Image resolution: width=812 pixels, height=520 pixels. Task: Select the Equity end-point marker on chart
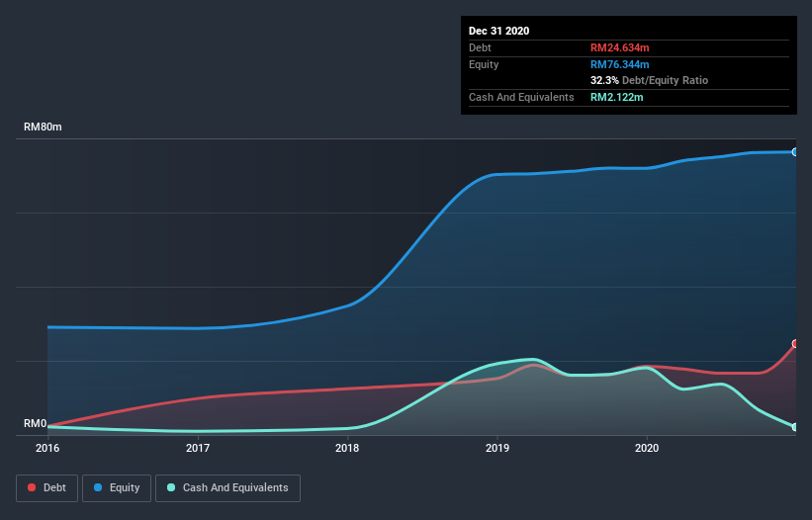point(795,152)
